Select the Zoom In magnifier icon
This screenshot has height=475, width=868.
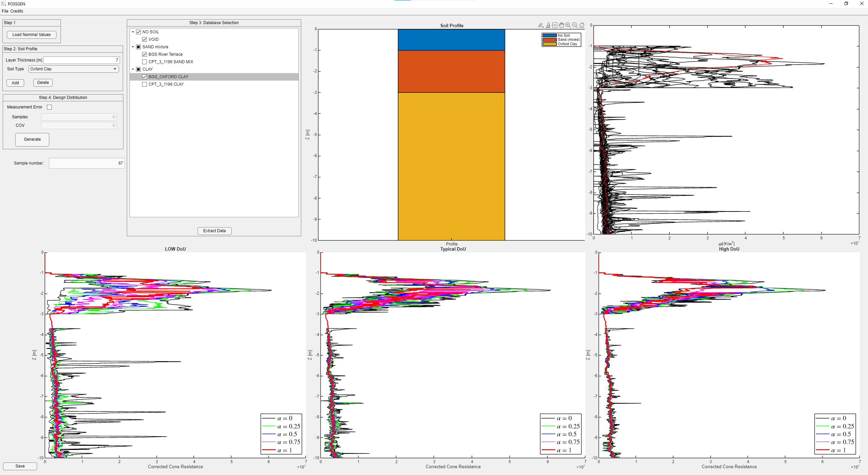(568, 25)
